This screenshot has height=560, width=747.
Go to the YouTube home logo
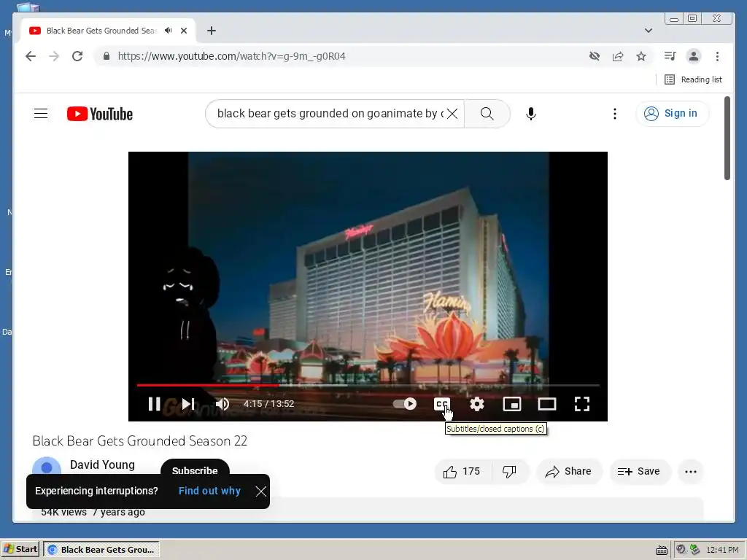tap(99, 114)
